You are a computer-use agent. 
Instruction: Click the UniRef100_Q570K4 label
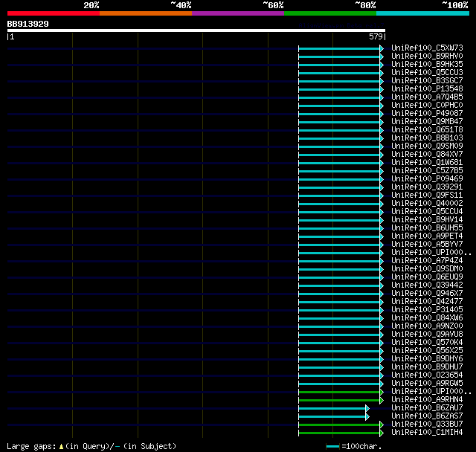click(427, 343)
